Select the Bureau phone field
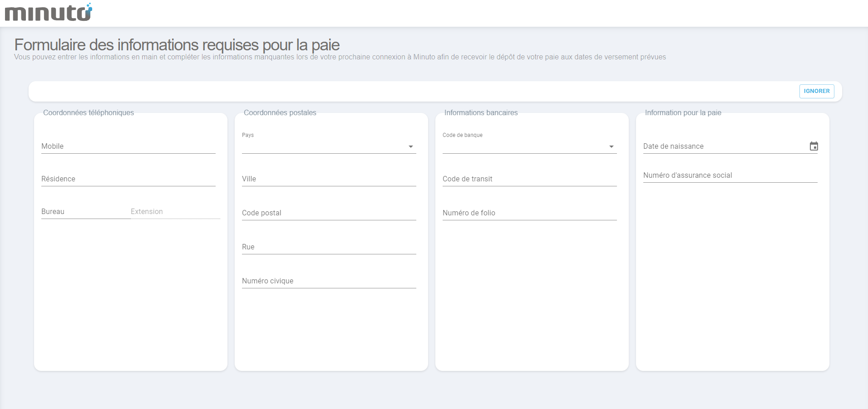Viewport: 868px width, 409px height. [x=85, y=212]
